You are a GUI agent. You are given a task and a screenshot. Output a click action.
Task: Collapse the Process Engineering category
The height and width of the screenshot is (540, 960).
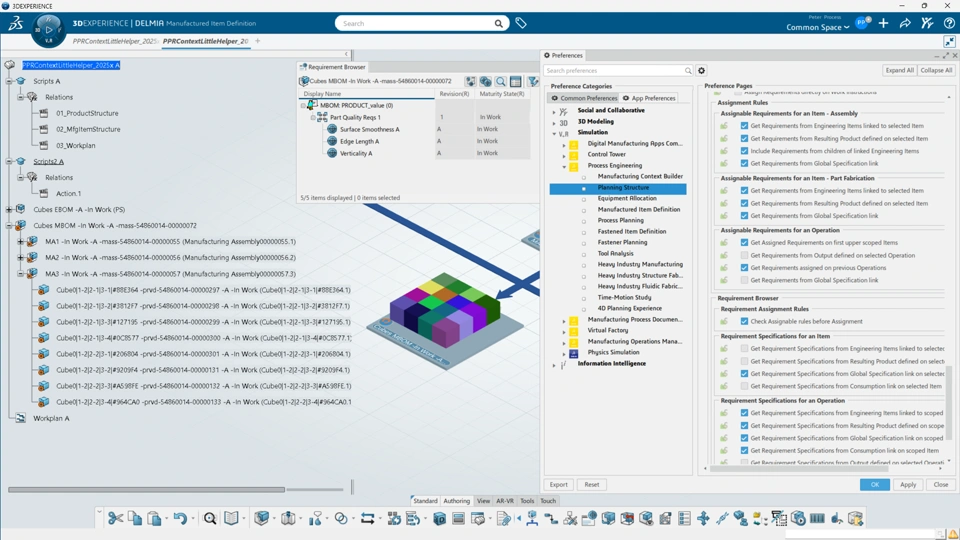(564, 166)
